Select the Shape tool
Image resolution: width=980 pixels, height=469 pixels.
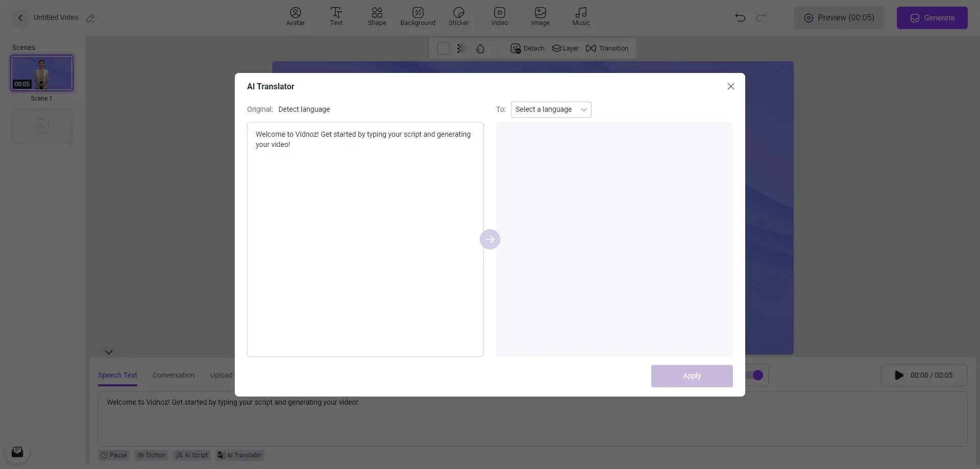(x=377, y=16)
